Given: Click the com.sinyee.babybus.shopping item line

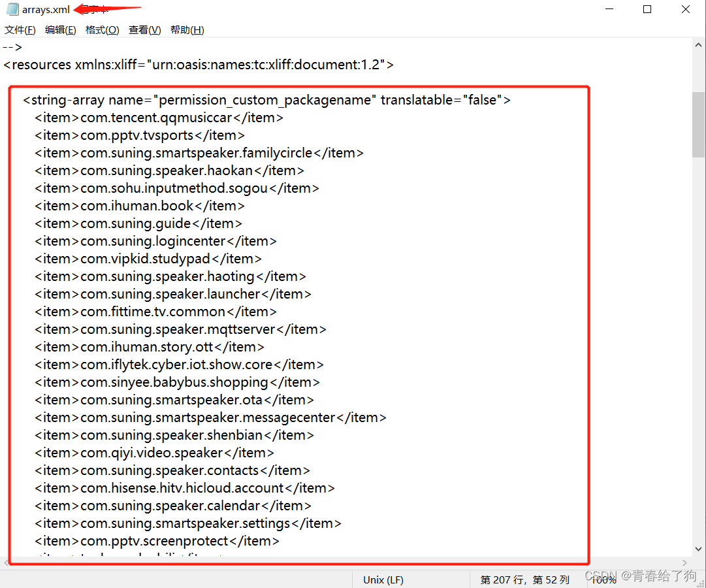Looking at the screenshot, I should tap(178, 382).
